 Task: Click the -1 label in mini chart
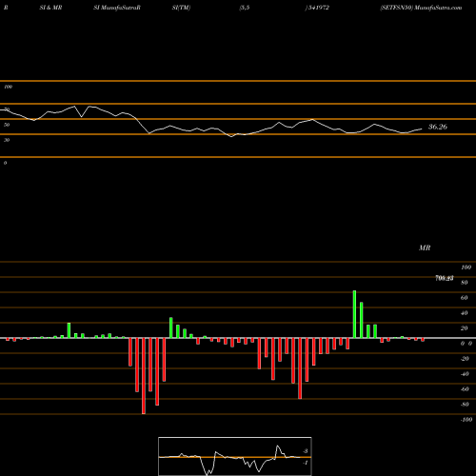click(x=306, y=463)
